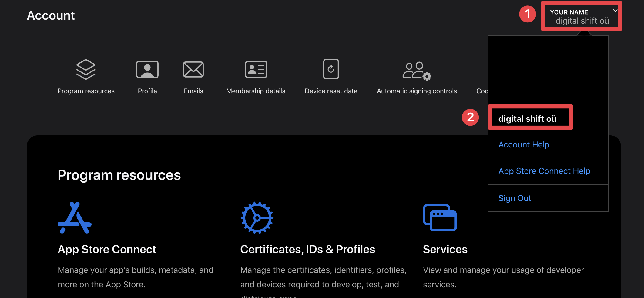This screenshot has height=298, width=644.
Task: Select digital shift oü team in menu
Action: pyautogui.click(x=527, y=119)
